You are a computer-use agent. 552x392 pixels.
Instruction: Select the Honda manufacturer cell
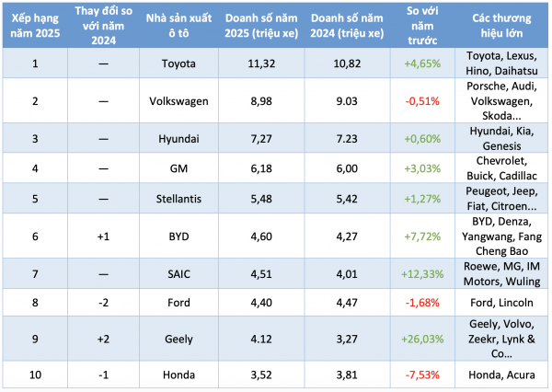178,375
